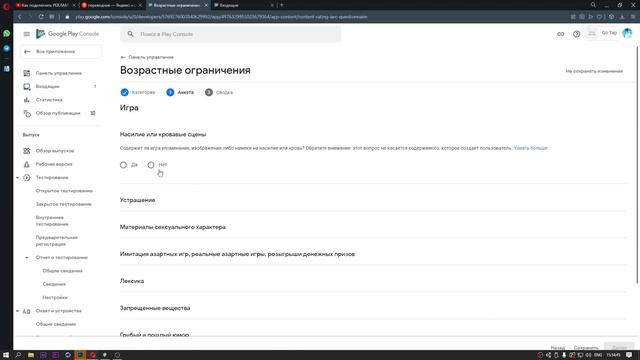Go to the Категория step
This screenshot has width=640, height=360.
tap(138, 93)
